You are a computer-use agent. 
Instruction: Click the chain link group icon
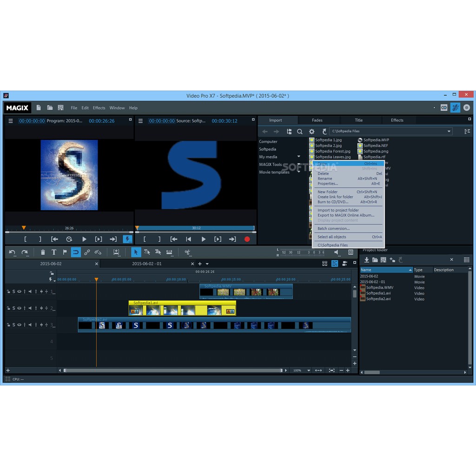(x=87, y=252)
